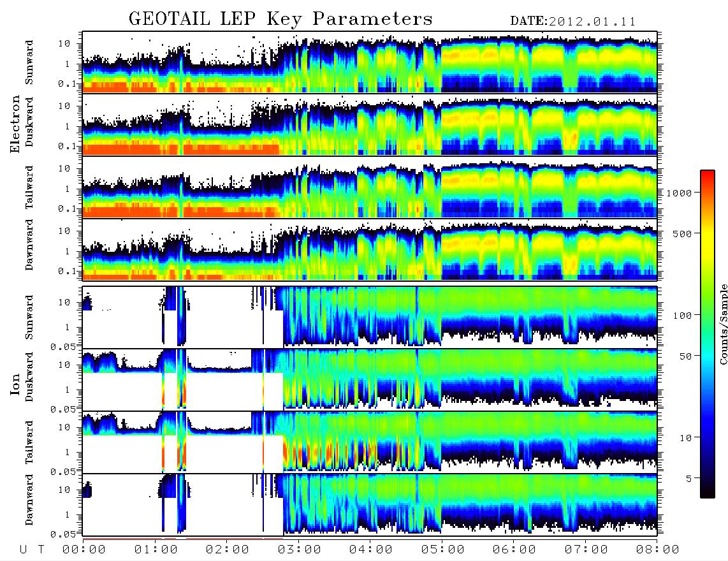Click the Ion "Sunward" panel label
Screen dimensions: 728x561
tap(29, 317)
